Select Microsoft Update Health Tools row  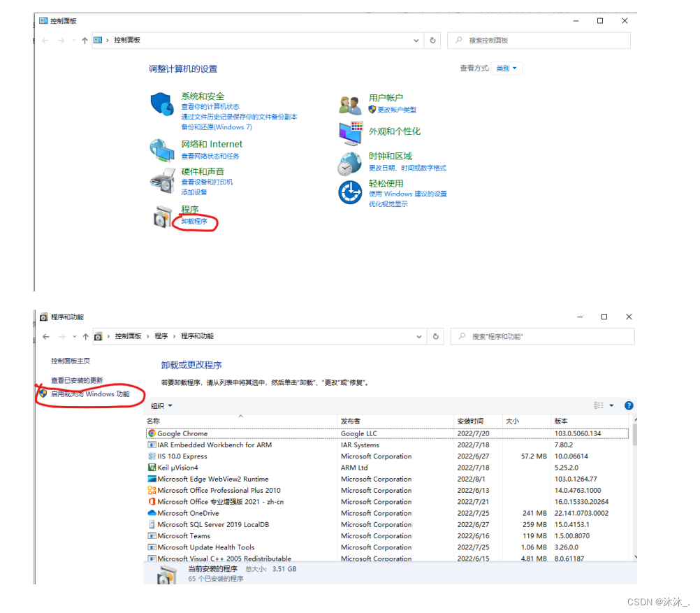pyautogui.click(x=387, y=547)
